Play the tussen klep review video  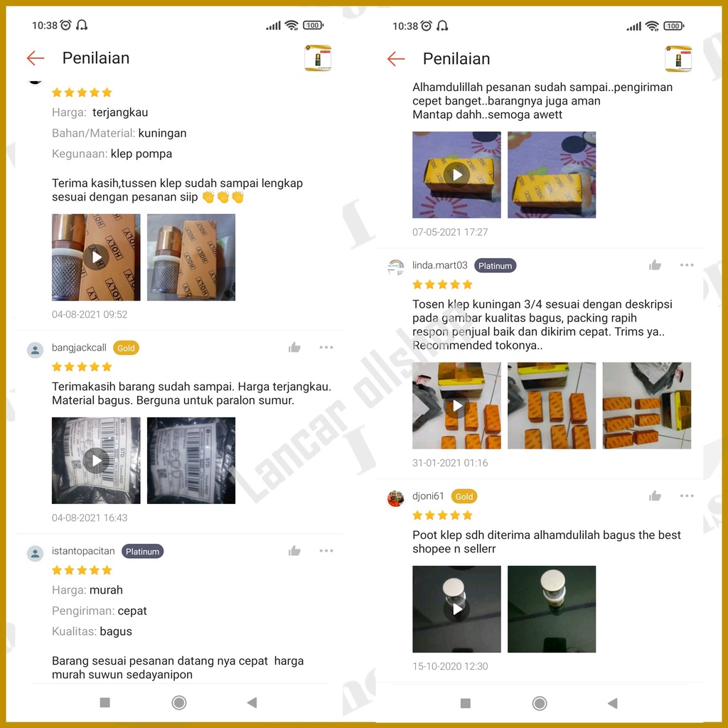click(x=96, y=257)
